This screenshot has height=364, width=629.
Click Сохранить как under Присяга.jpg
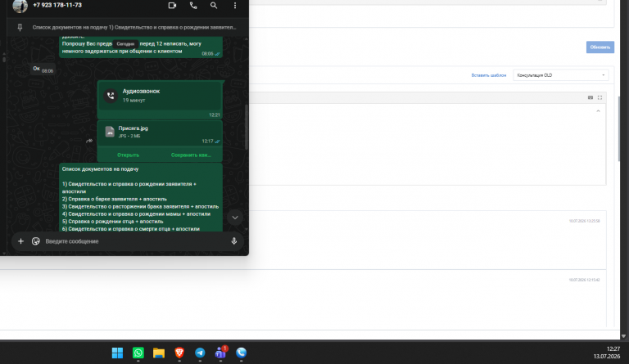pos(191,155)
